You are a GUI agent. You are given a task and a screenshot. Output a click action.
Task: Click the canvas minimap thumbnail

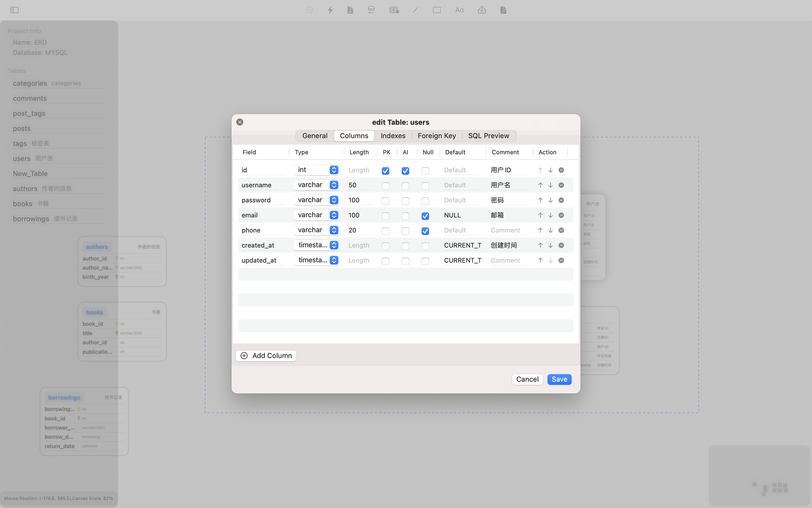[760, 476]
